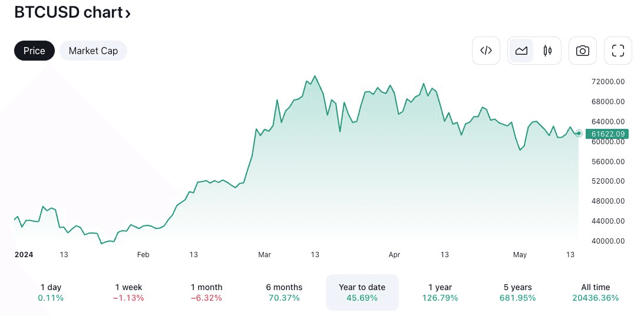
Task: Choose the All time range
Action: click(x=596, y=292)
